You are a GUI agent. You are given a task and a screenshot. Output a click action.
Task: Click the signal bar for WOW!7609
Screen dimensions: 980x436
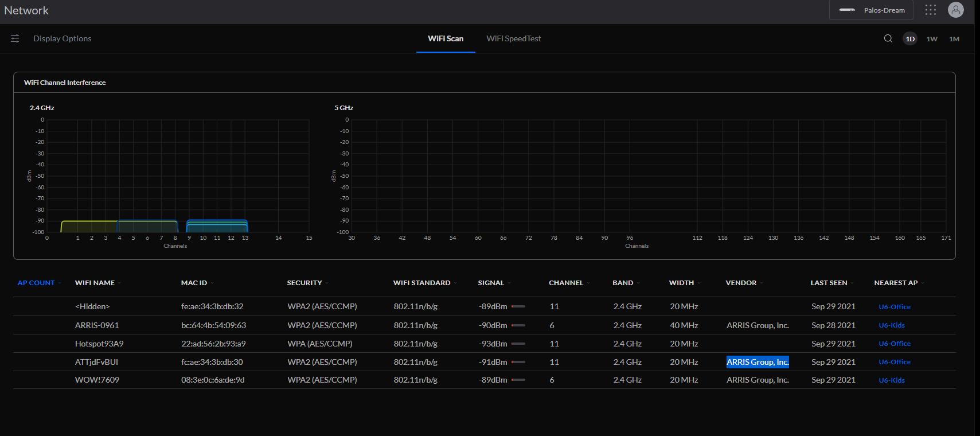(518, 380)
